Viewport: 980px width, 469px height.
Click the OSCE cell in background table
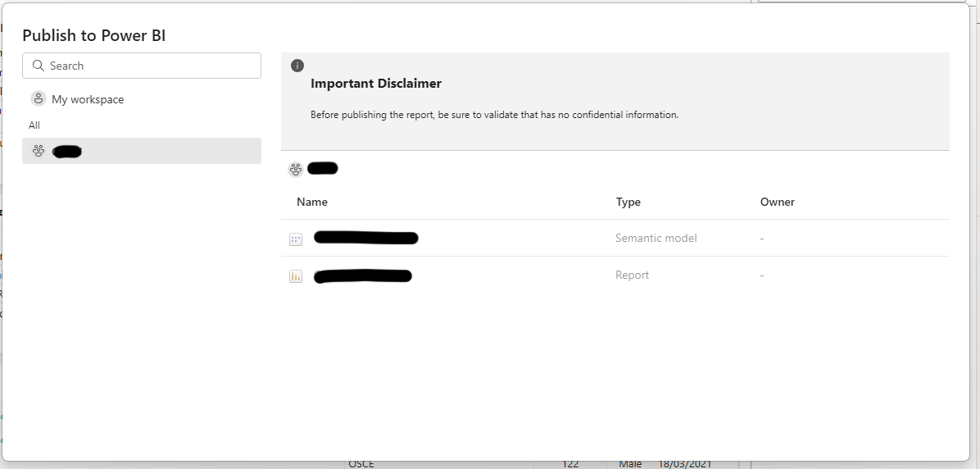pos(361,464)
